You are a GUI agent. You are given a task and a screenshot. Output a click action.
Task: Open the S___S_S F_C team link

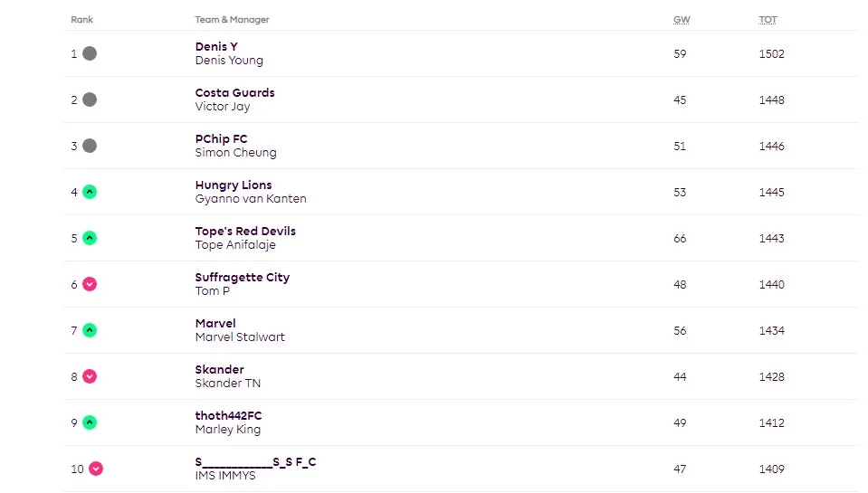pyautogui.click(x=255, y=462)
